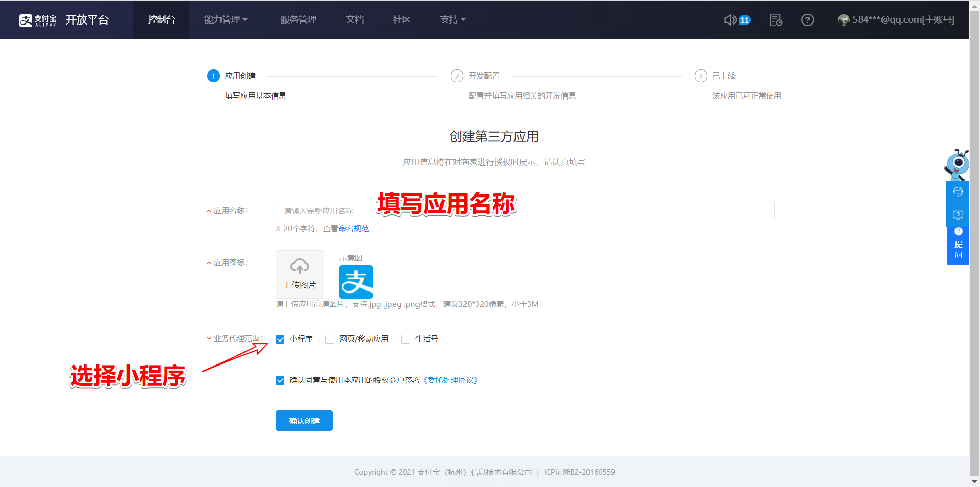
Task: Toggle the agreement confirmation checkbox
Action: 280,380
